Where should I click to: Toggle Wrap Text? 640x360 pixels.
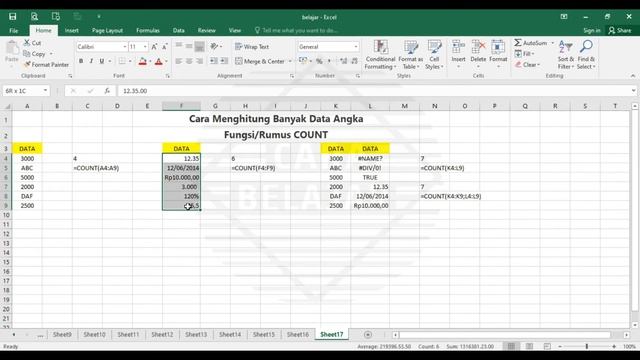pos(252,47)
